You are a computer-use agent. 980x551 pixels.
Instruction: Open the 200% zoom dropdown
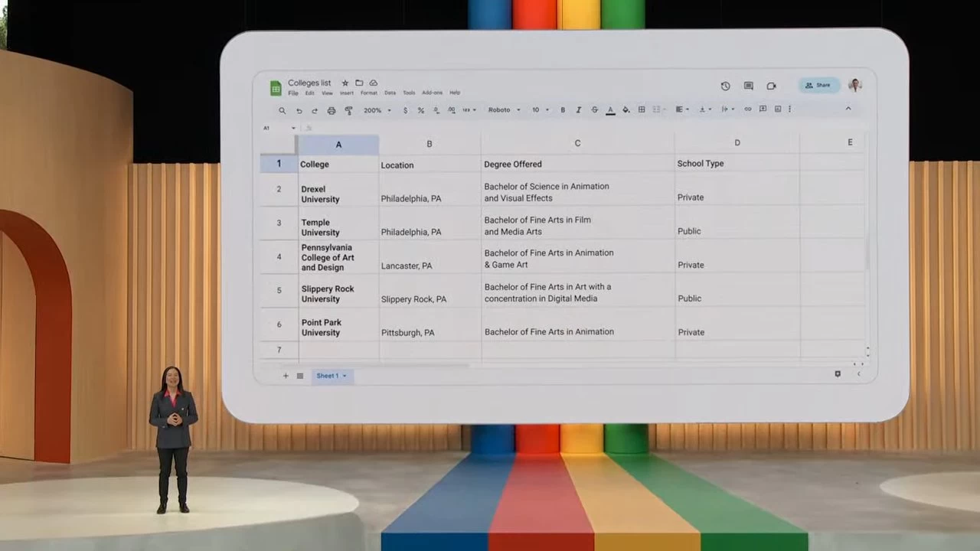(377, 110)
